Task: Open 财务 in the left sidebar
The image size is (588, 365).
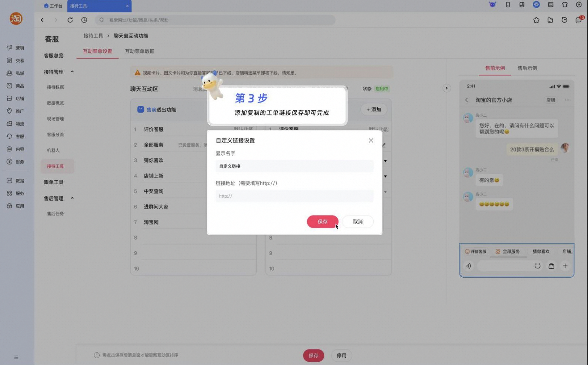Action: point(16,162)
